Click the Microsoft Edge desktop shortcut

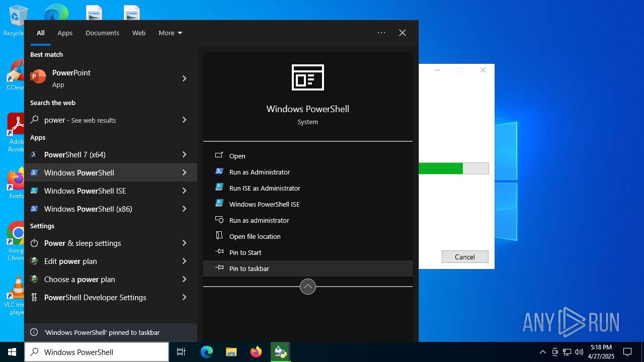tap(56, 12)
